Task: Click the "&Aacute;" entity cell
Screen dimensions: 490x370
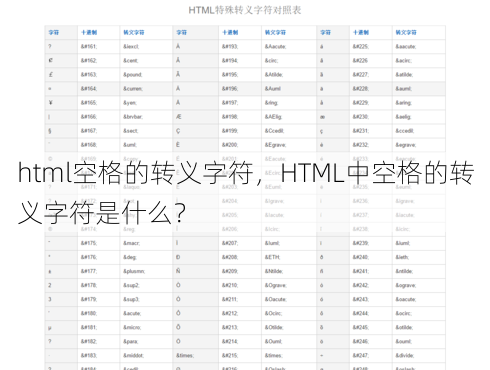Action: tap(289, 47)
